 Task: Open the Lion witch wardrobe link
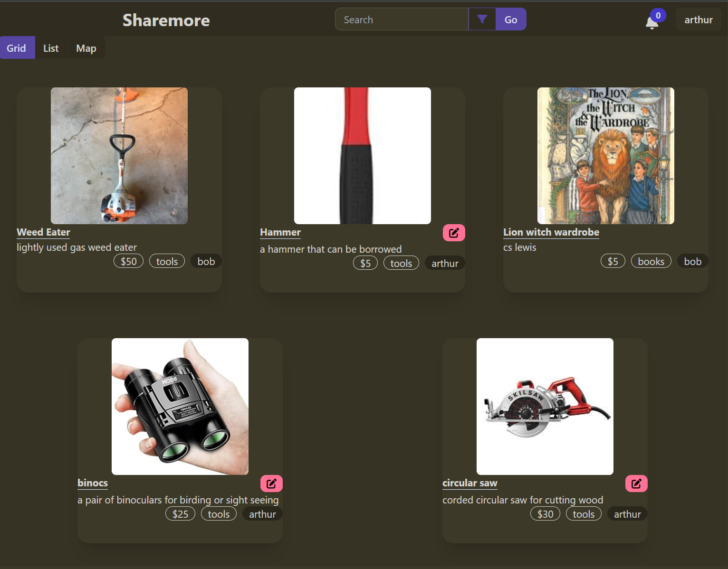click(551, 232)
